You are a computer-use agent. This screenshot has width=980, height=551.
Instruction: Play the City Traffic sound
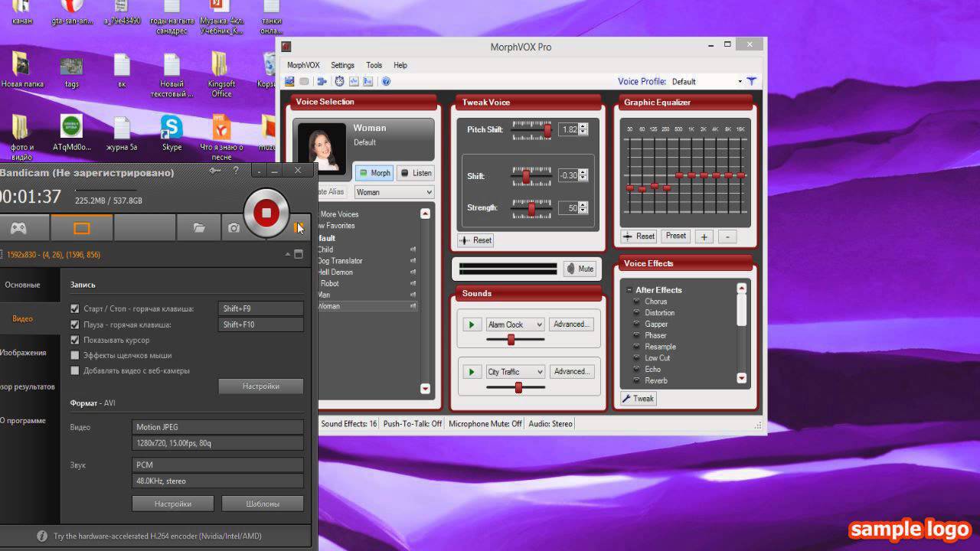coord(472,372)
